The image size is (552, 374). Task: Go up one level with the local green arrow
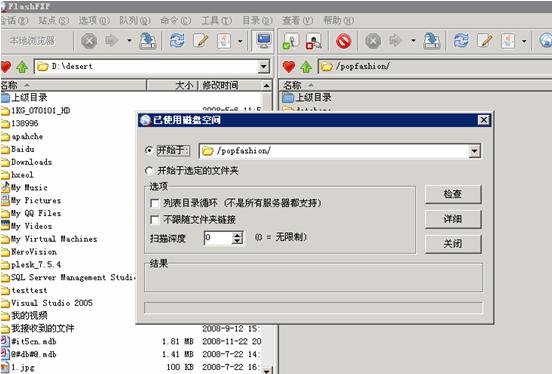tap(23, 66)
